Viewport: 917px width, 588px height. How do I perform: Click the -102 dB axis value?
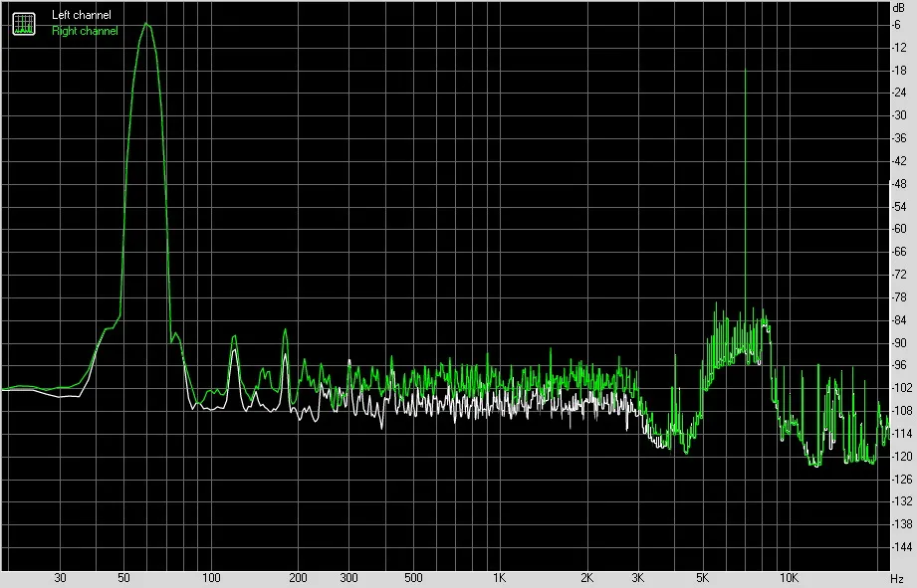coord(901,387)
